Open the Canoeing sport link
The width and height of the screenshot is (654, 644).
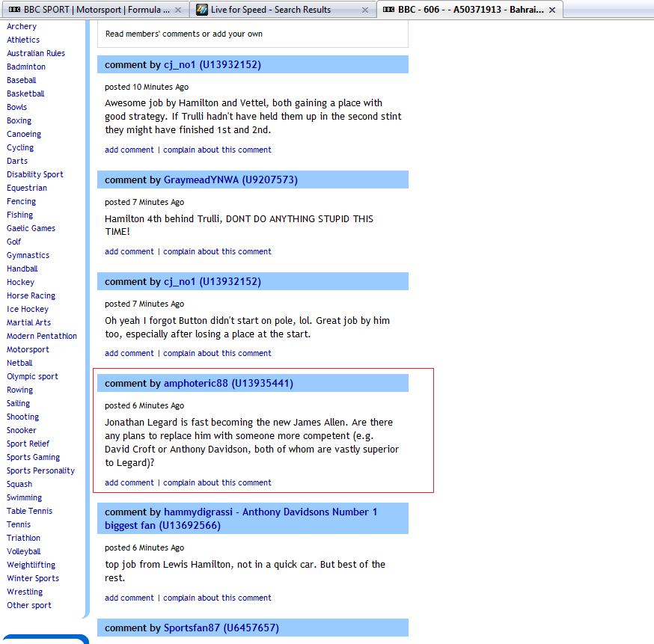24,134
